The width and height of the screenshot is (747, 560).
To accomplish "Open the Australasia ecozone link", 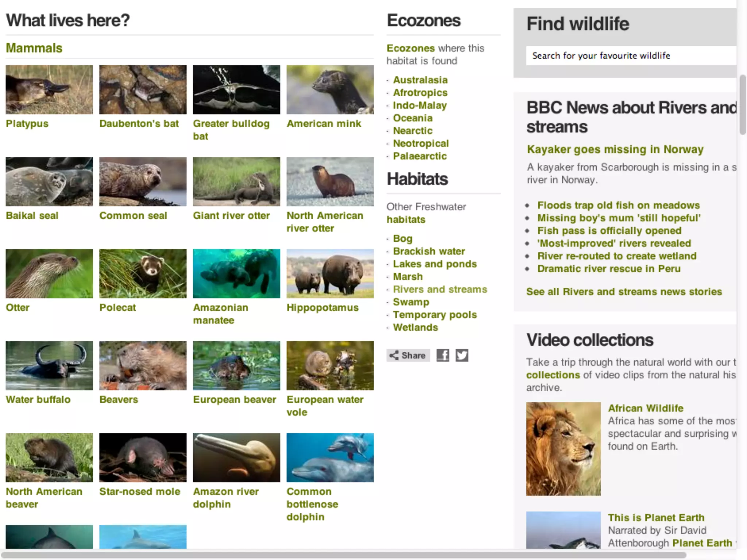I will click(x=420, y=80).
